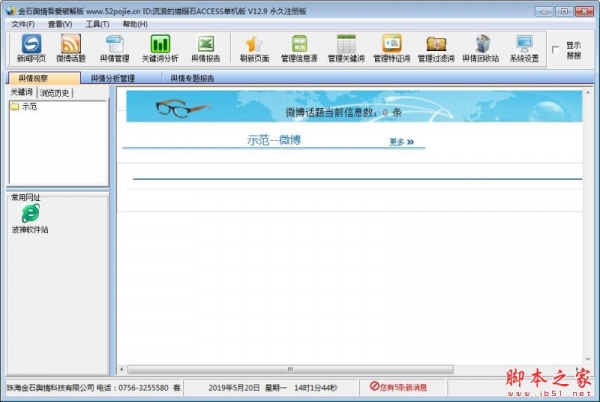Viewport: 600px width, 402px height.
Task: Toggle the 显示替换 checkbox
Action: (x=555, y=49)
